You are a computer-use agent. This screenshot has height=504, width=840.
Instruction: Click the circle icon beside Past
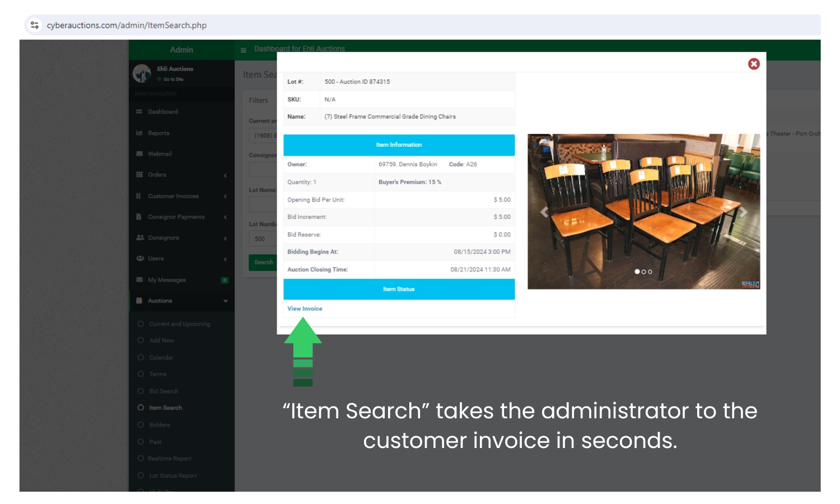point(141,442)
